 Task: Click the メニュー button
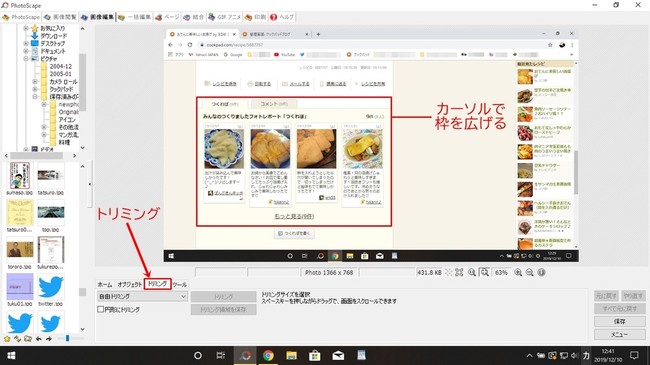pyautogui.click(x=619, y=334)
